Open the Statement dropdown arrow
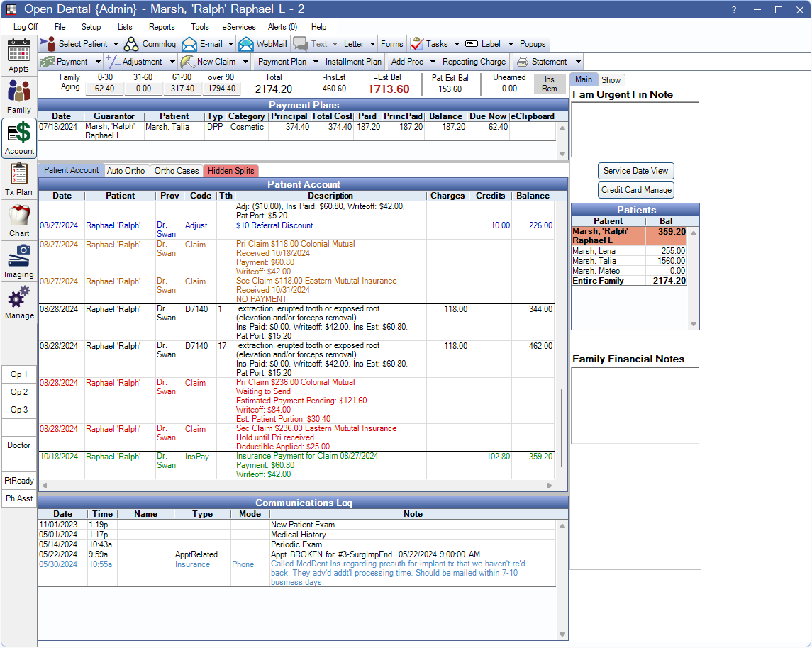This screenshot has width=812, height=648. pyautogui.click(x=578, y=62)
